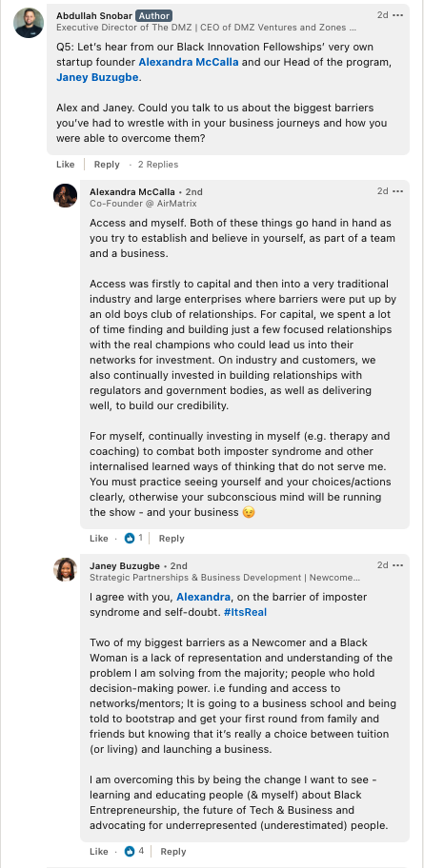Screen dimensions: 424x868
Task: Like Janey Buzugbe's reply
Action: (x=99, y=852)
